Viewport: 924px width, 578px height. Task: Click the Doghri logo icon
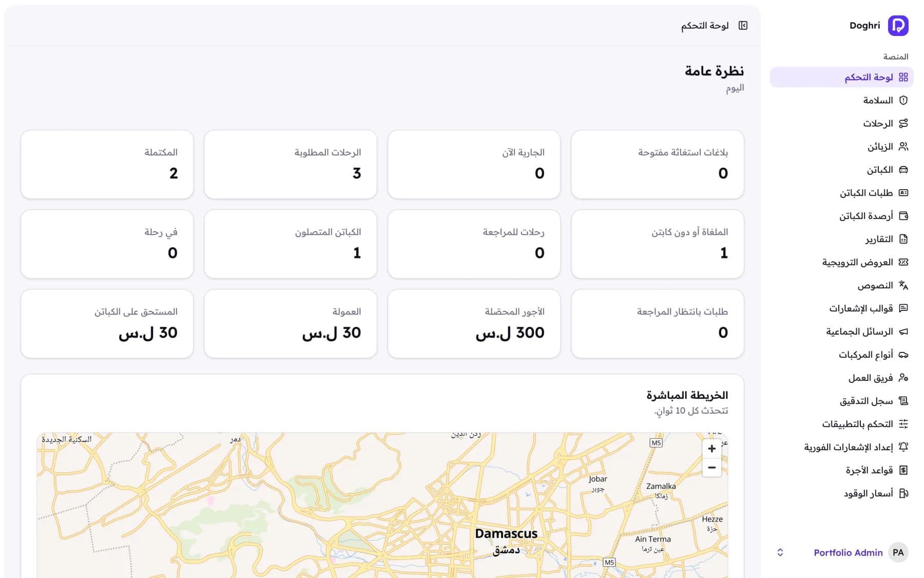(x=898, y=25)
